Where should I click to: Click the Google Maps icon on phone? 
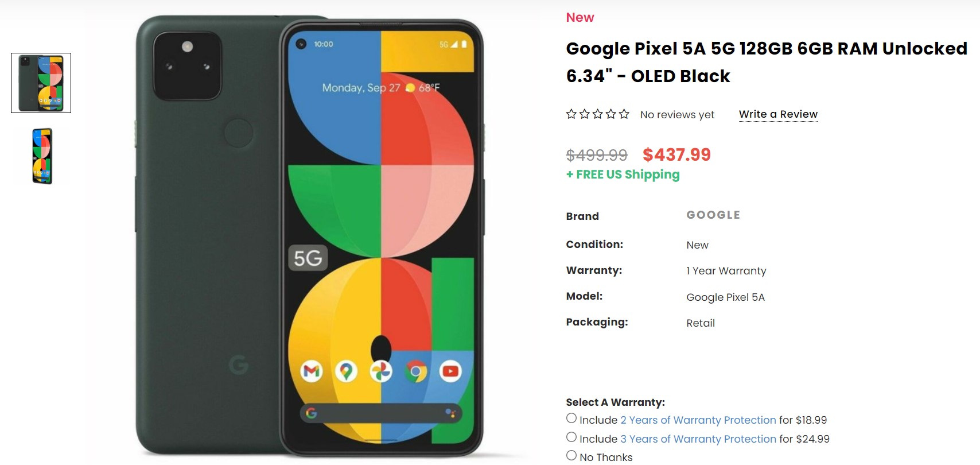(346, 372)
